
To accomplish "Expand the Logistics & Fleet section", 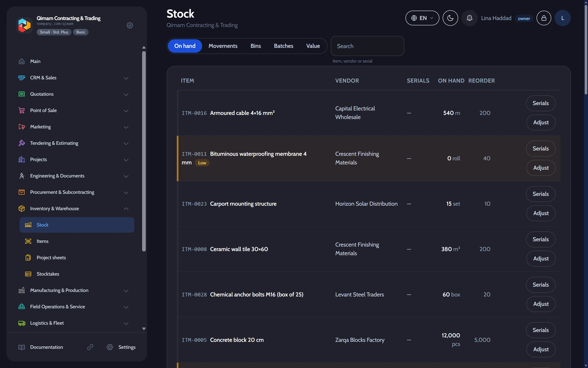I will point(126,323).
